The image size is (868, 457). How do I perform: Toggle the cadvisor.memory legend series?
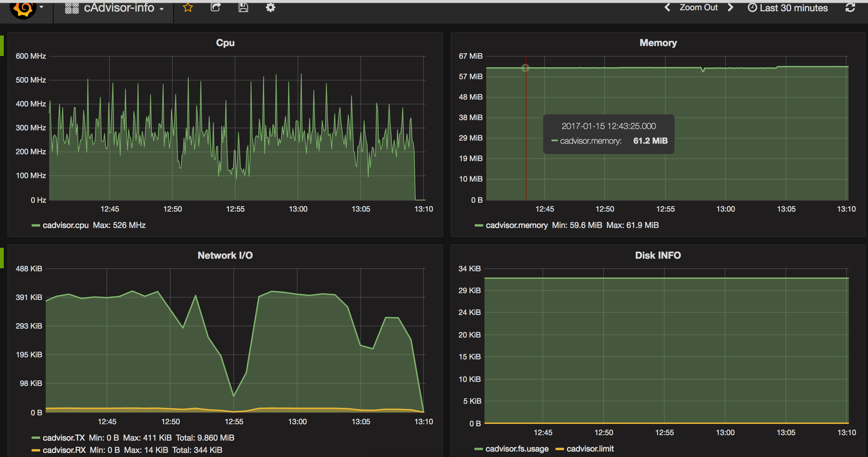(x=517, y=225)
